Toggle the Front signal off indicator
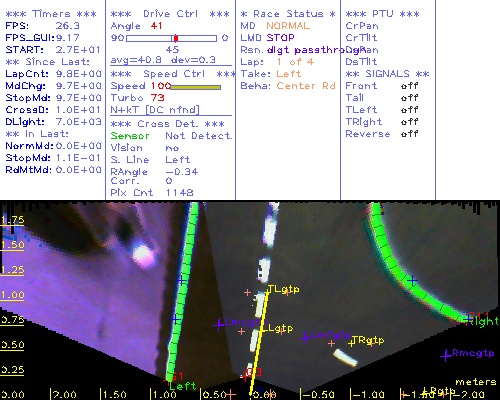Screen dimensions: 500x400 [x=410, y=86]
